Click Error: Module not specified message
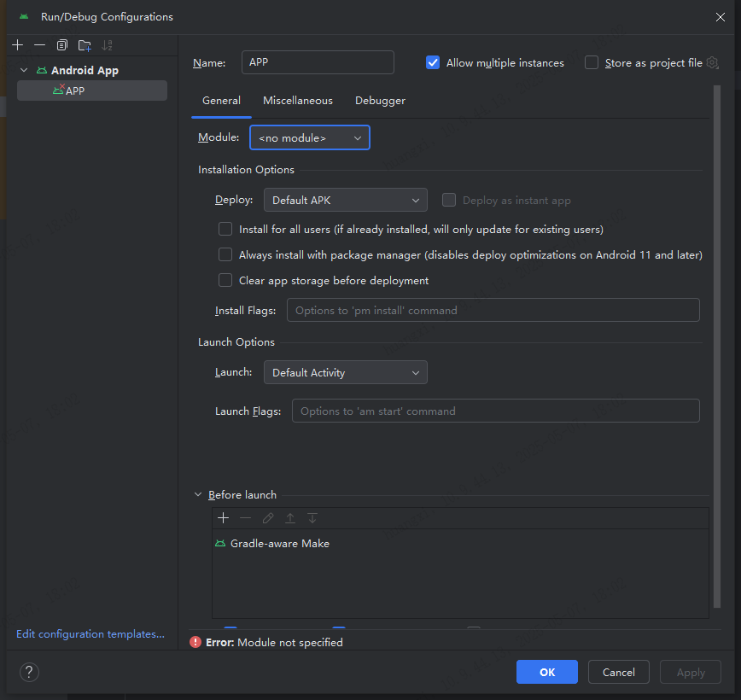Image resolution: width=741 pixels, height=700 pixels. point(274,642)
